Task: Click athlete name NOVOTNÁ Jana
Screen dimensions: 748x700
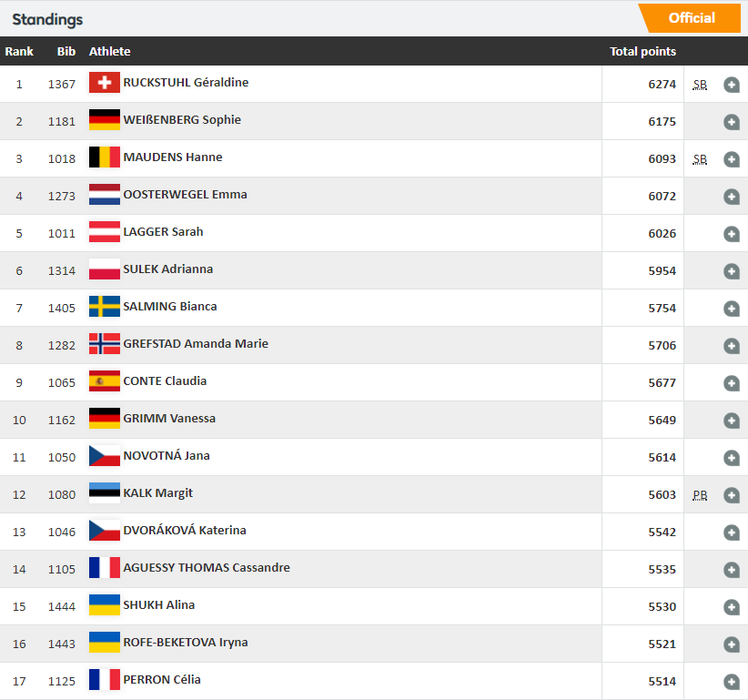Action: pos(167,456)
